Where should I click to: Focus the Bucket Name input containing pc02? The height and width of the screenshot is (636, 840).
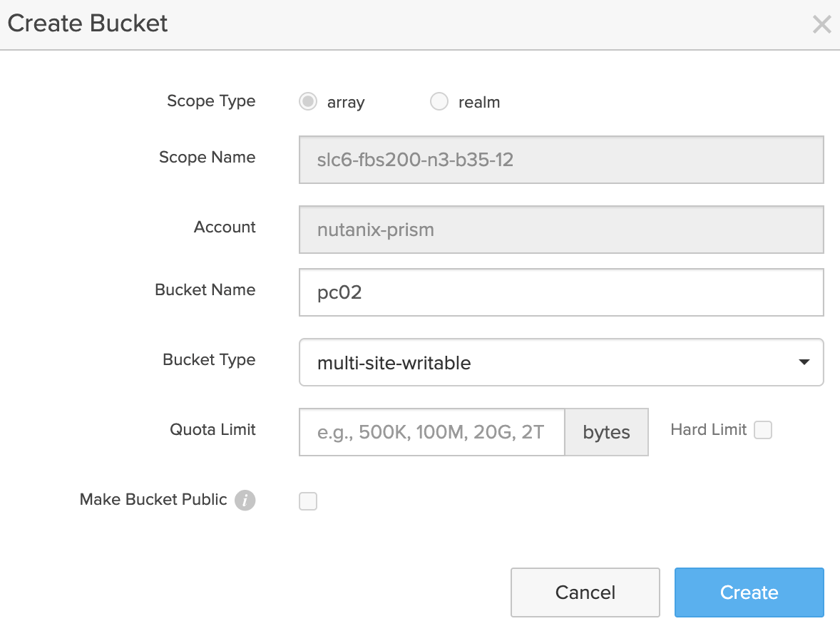pyautogui.click(x=561, y=292)
